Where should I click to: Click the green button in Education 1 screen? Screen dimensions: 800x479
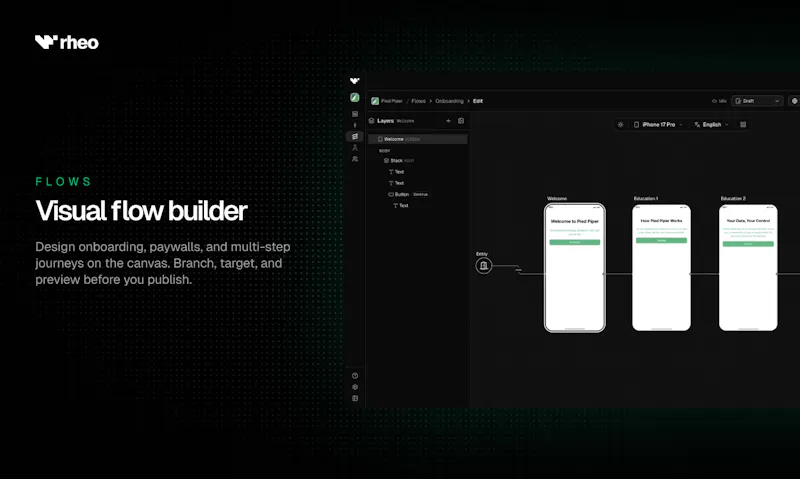coord(661,240)
